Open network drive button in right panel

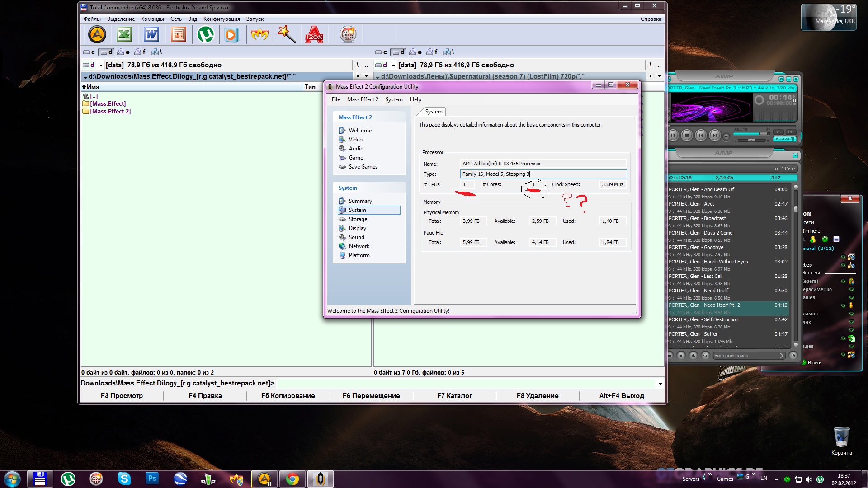(448, 52)
